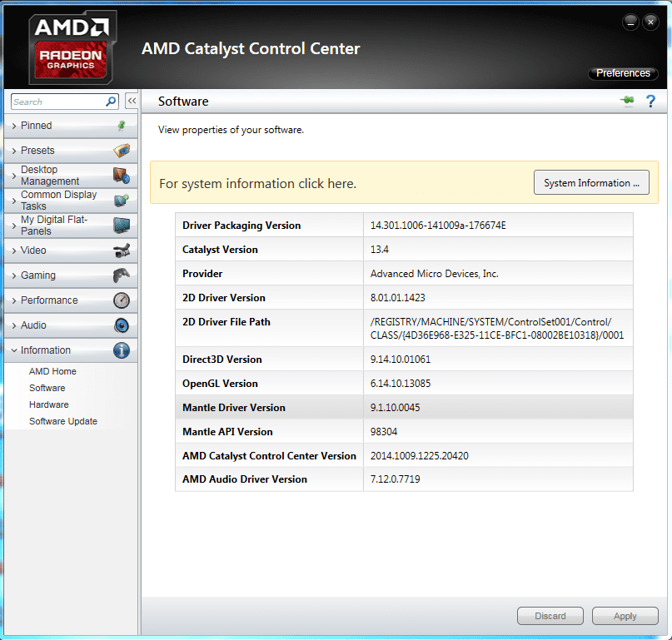Select Driver Packaging Version value 14.301.1006-141009a-176674E
This screenshot has width=672, height=640.
pyautogui.click(x=438, y=226)
